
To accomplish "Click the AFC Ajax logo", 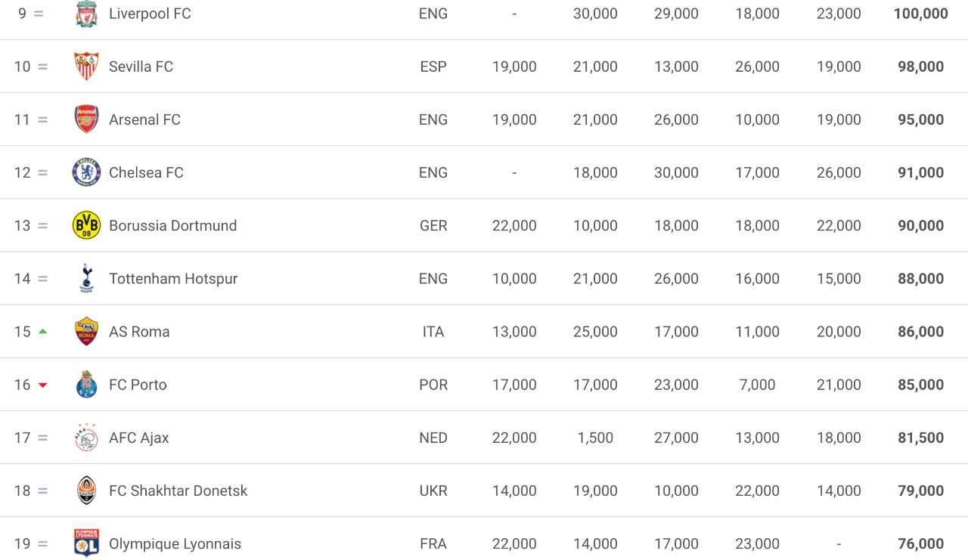I will click(x=86, y=438).
